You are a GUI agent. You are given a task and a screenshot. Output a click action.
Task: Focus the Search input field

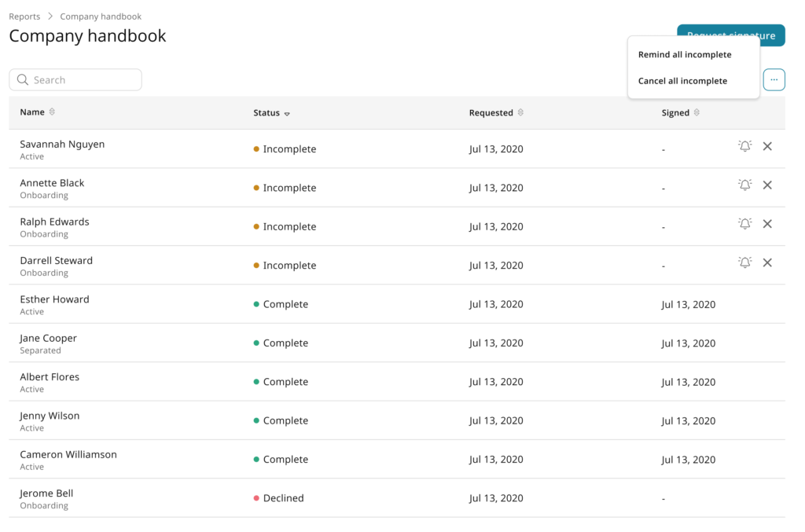[75, 79]
